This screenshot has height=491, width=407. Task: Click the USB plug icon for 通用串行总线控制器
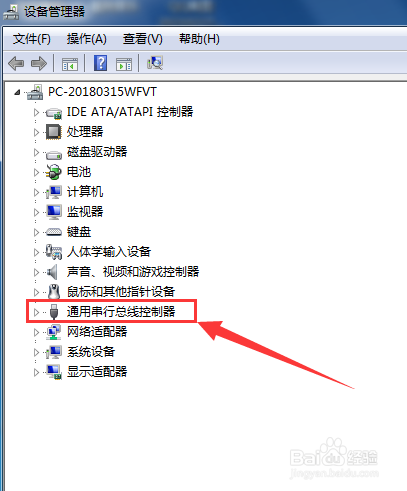coord(54,312)
